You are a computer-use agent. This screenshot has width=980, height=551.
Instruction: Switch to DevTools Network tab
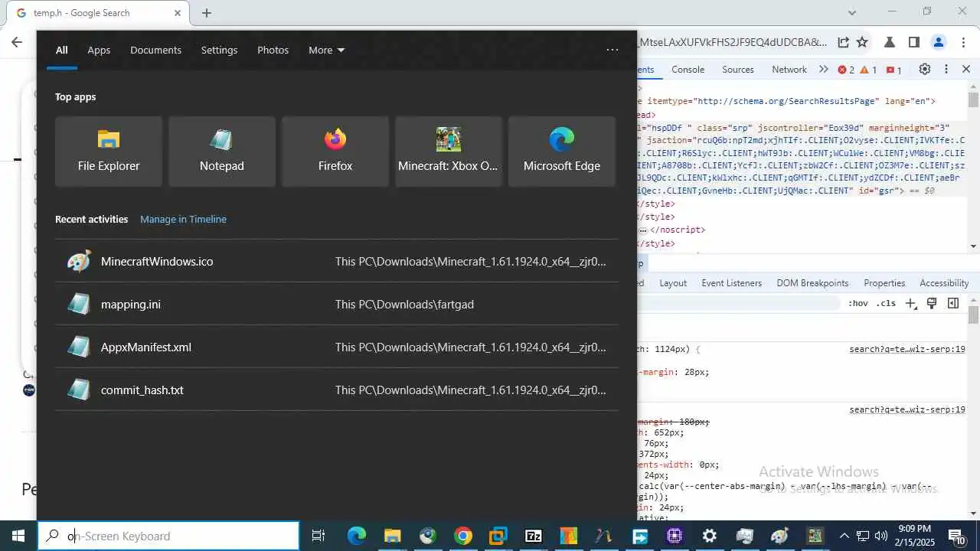click(789, 70)
